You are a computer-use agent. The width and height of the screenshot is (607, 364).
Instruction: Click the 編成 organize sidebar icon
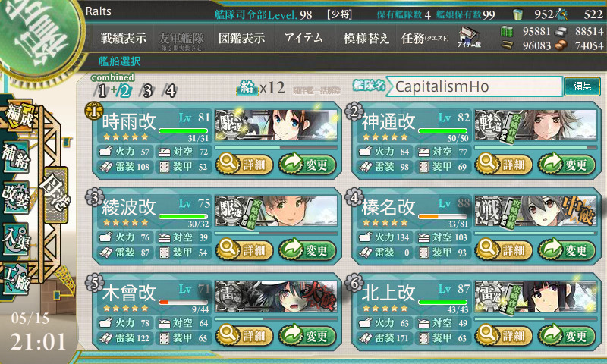coord(18,116)
